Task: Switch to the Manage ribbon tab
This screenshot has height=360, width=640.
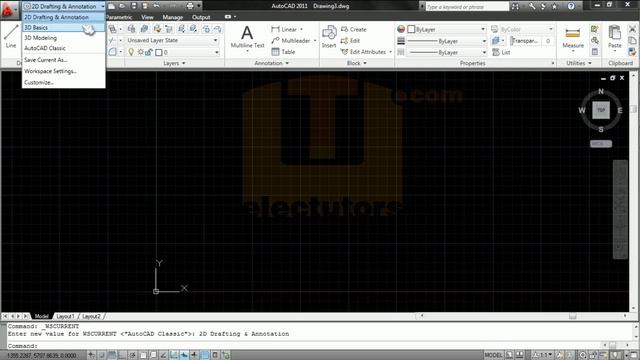Action: [x=173, y=17]
